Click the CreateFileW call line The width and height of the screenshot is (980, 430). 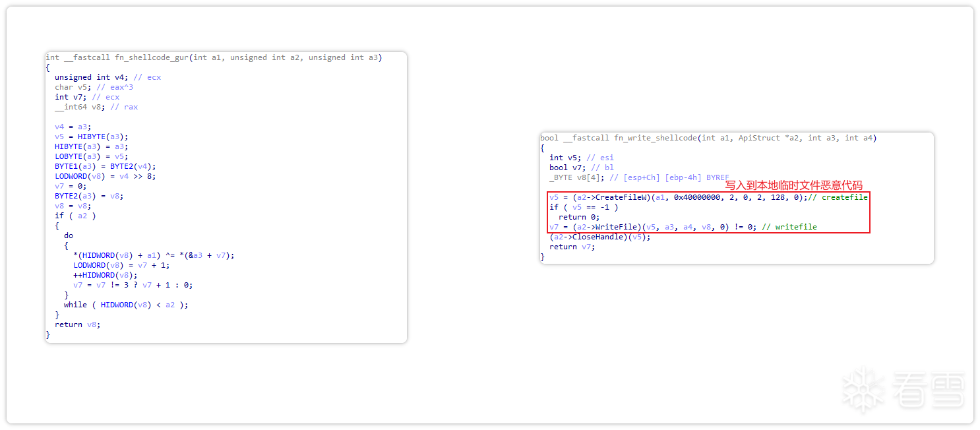click(708, 197)
